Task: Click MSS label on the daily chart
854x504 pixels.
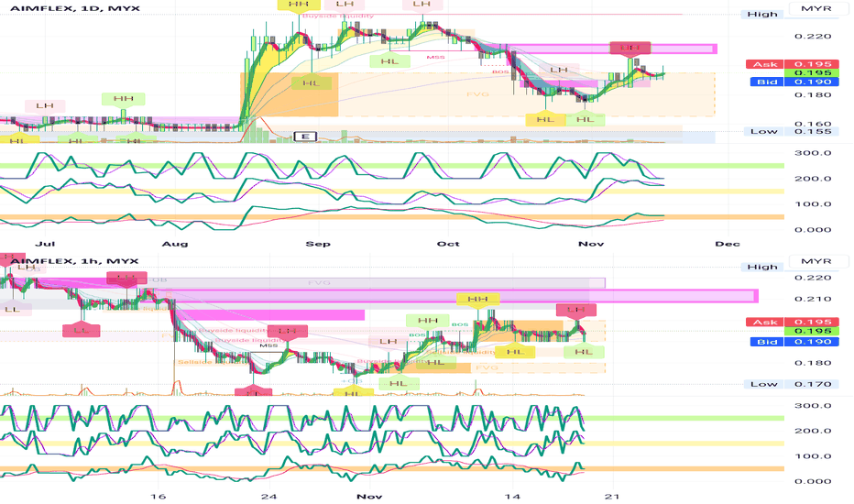Action: (436, 57)
